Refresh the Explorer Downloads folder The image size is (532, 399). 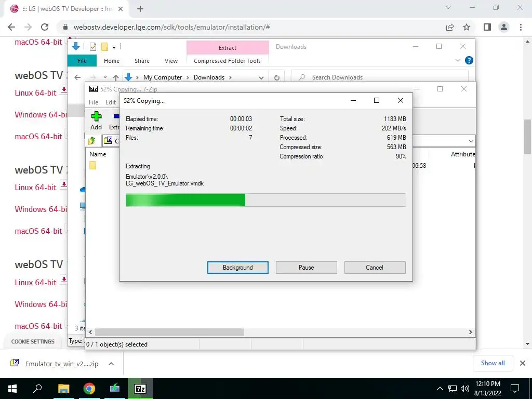coord(277,78)
